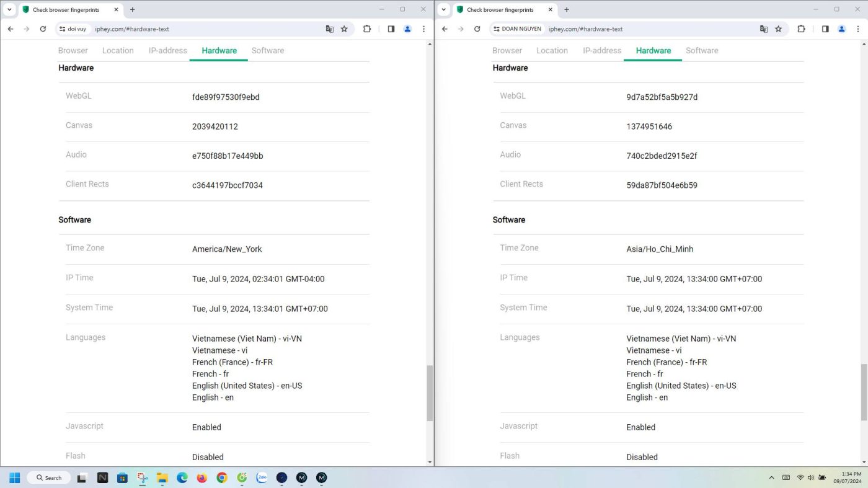Image resolution: width=868 pixels, height=488 pixels.
Task: Close the 'Check browser fingerprints' tab in right window
Action: [x=550, y=9]
